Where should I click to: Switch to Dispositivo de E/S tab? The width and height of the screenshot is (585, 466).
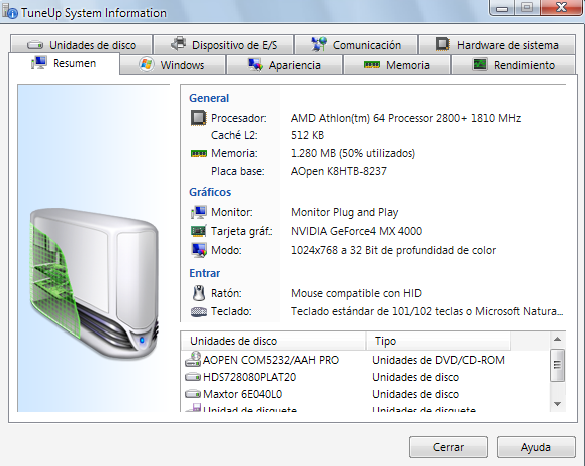tap(223, 45)
